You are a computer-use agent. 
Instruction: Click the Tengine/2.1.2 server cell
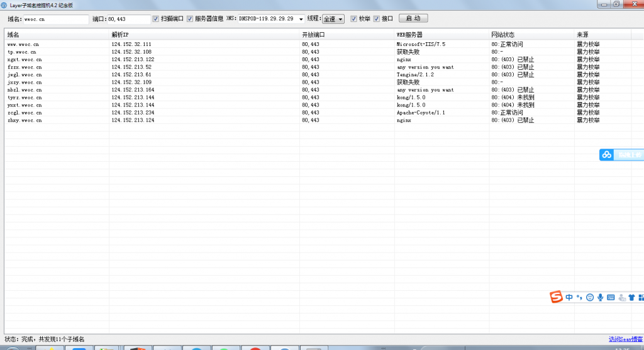point(415,74)
